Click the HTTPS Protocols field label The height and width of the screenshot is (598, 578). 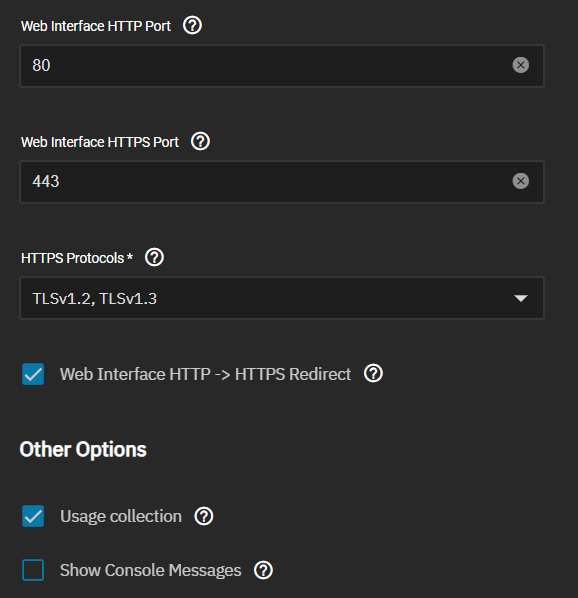click(x=77, y=258)
